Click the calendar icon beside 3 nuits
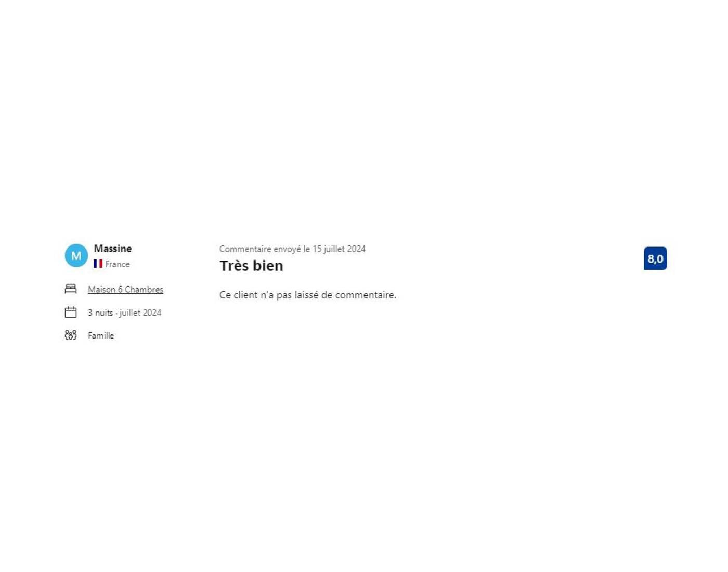The image size is (728, 572). [x=71, y=313]
